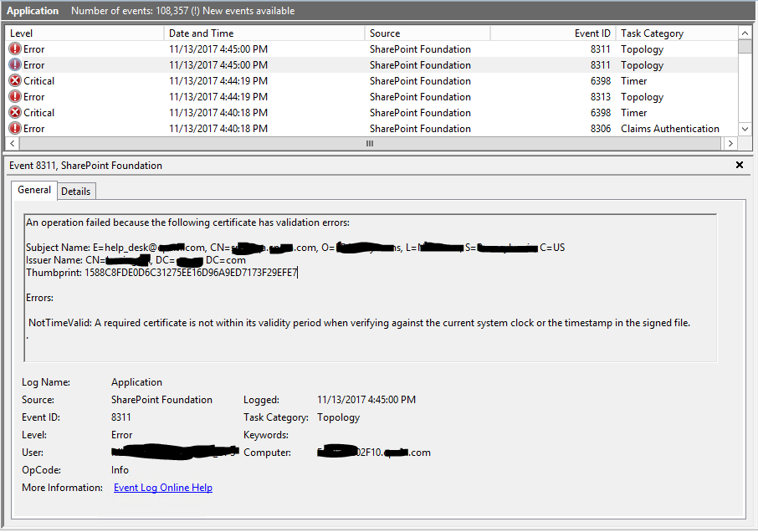Select event 8313 Topology row
The width and height of the screenshot is (758, 532).
371,97
